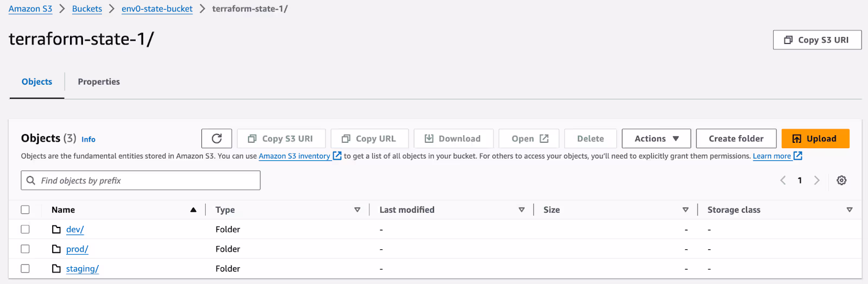Viewport: 868px width, 284px height.
Task: Click the staging/ folder icon
Action: [x=56, y=268]
